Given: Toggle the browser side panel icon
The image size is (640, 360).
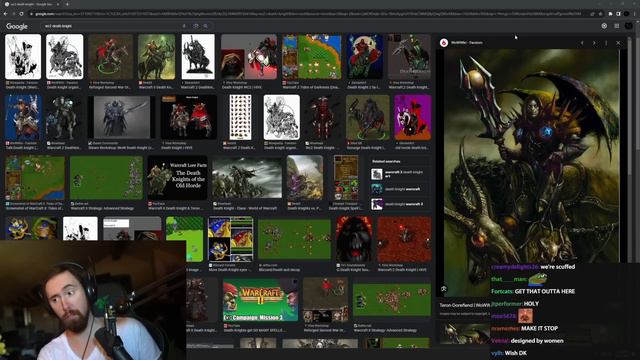Looking at the screenshot, I should point(618,14).
